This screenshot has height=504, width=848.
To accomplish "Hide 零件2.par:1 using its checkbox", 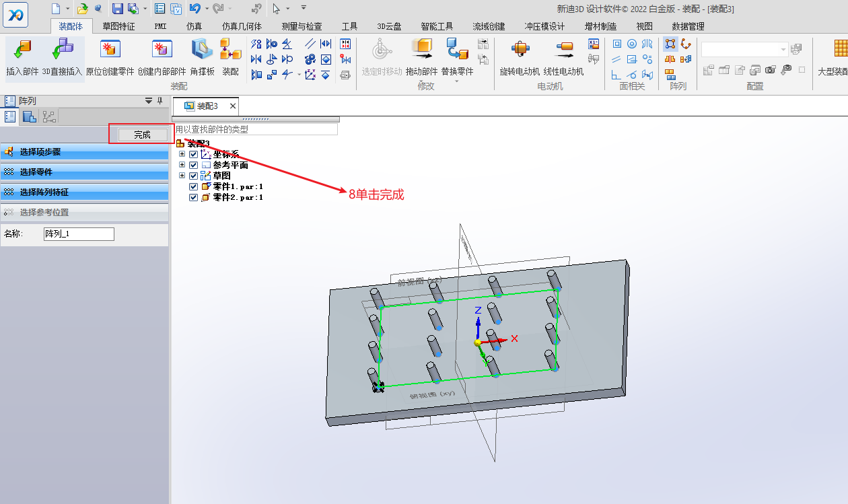I will click(x=194, y=197).
